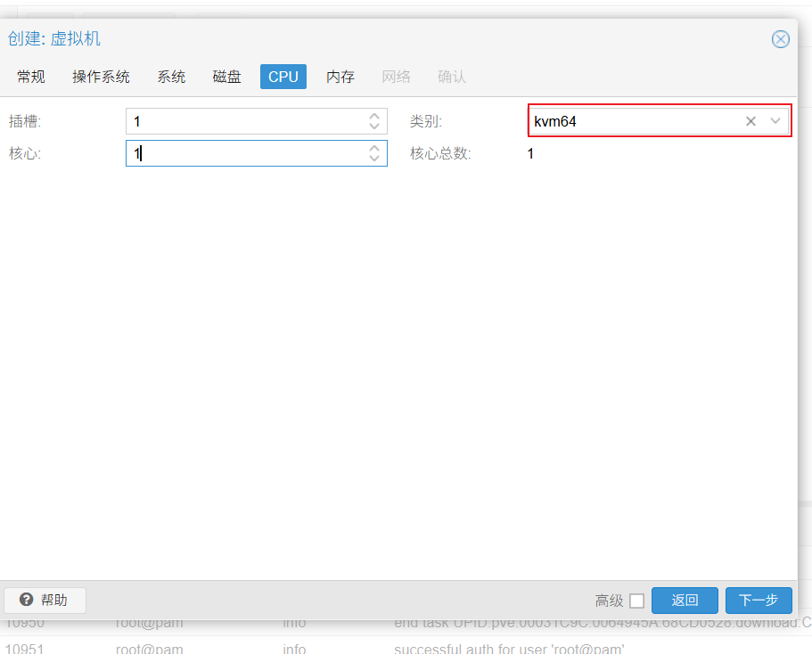Open the 操作系统 tab
812x654 pixels.
tap(101, 77)
